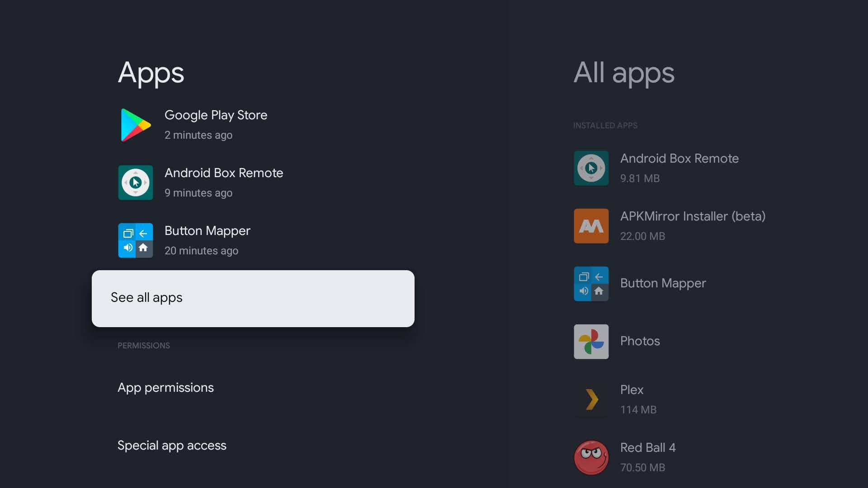Viewport: 868px width, 488px height.
Task: Click the Button Mapper icon under Apps
Action: (x=135, y=240)
